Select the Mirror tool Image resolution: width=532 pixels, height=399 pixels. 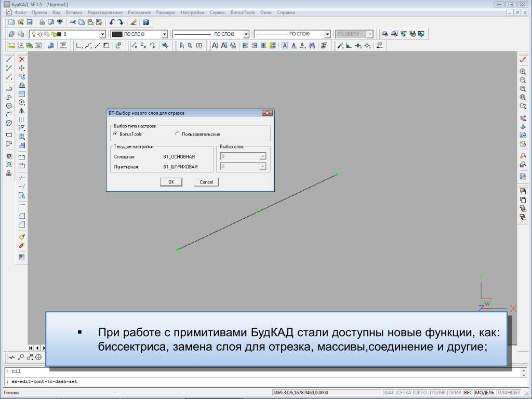click(x=22, y=111)
